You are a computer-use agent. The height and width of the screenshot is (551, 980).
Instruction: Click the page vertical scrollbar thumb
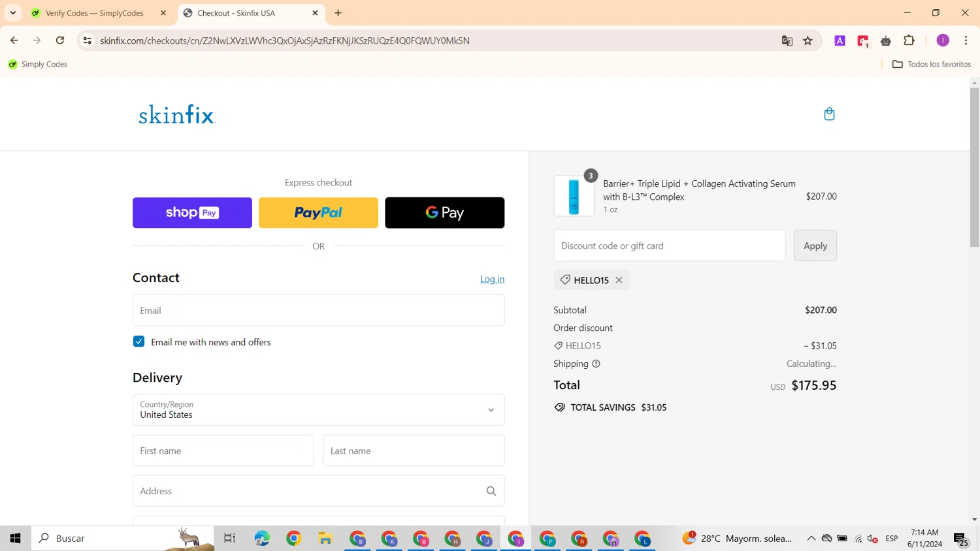[x=975, y=167]
